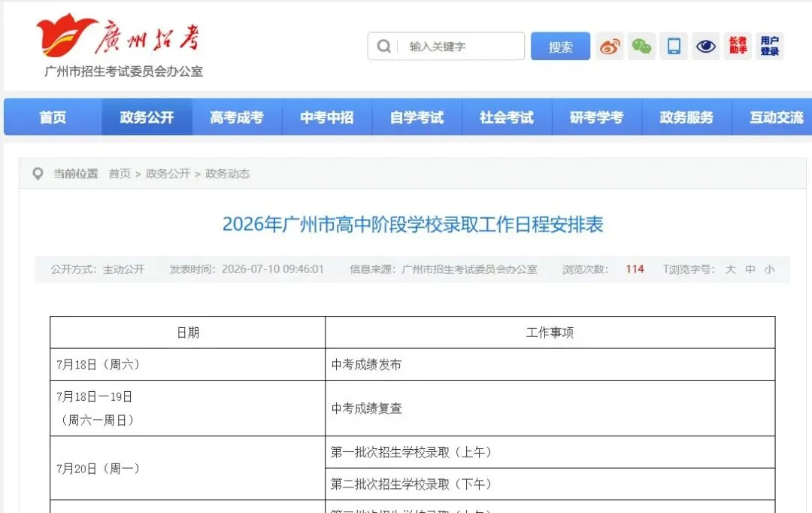
Task: Open the Weibo icon link
Action: point(610,46)
